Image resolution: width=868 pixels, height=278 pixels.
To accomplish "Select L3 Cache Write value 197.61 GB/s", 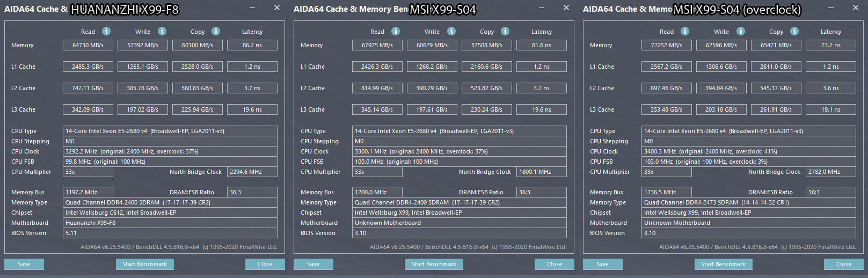I will (432, 109).
